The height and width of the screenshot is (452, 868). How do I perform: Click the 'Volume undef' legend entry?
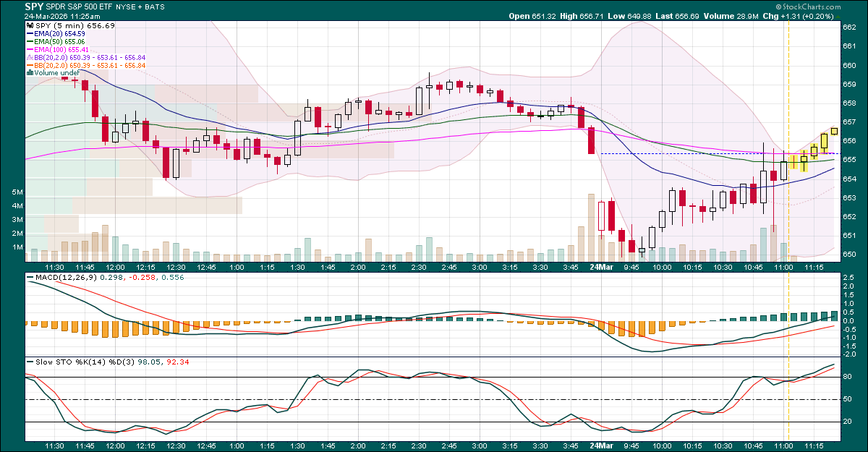click(56, 73)
